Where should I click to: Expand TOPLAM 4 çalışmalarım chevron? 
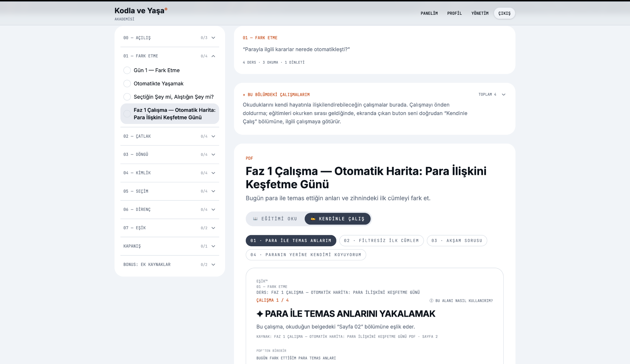pos(504,94)
